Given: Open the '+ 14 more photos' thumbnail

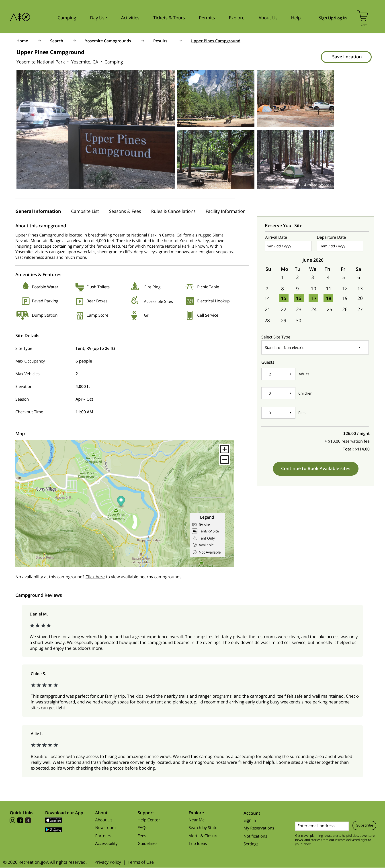Looking at the screenshot, I should (295, 159).
